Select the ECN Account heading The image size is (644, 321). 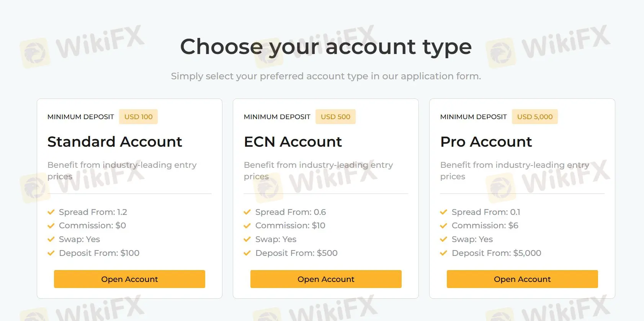coord(293,142)
